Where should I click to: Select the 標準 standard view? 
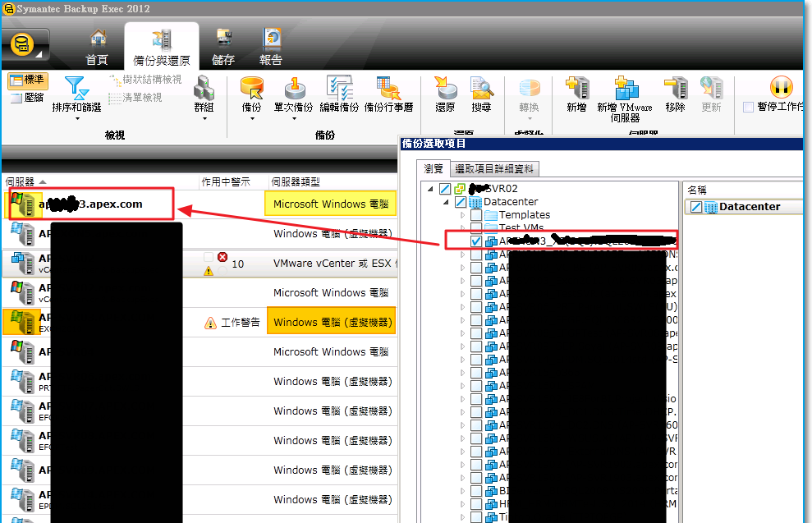pyautogui.click(x=28, y=80)
